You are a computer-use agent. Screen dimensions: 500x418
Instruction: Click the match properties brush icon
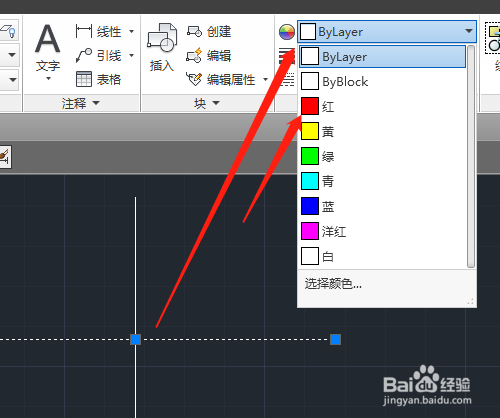tap(5, 156)
